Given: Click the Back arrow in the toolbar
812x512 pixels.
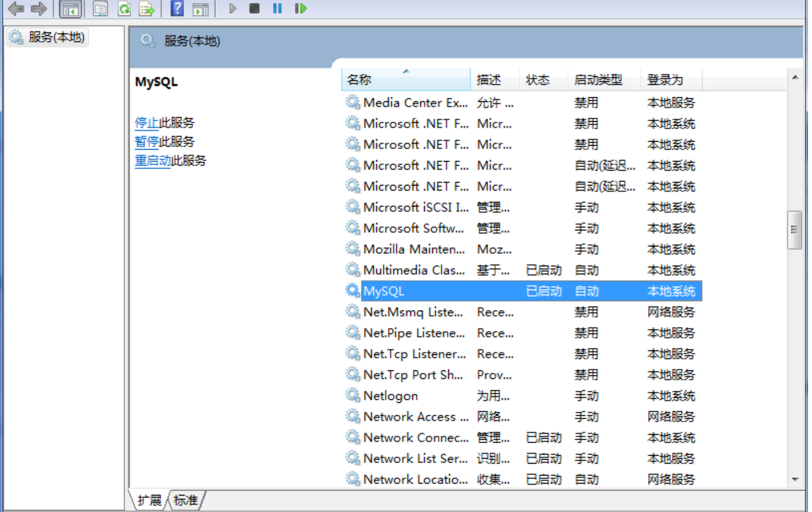Looking at the screenshot, I should 16,9.
